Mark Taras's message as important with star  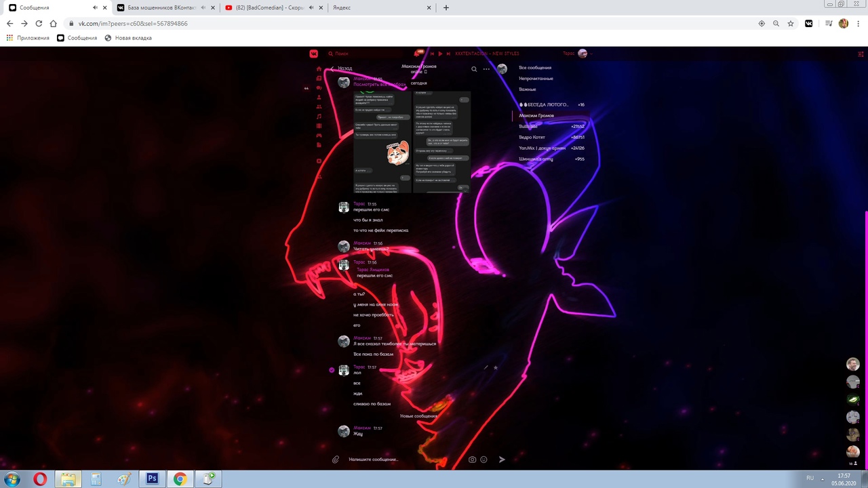pyautogui.click(x=495, y=367)
